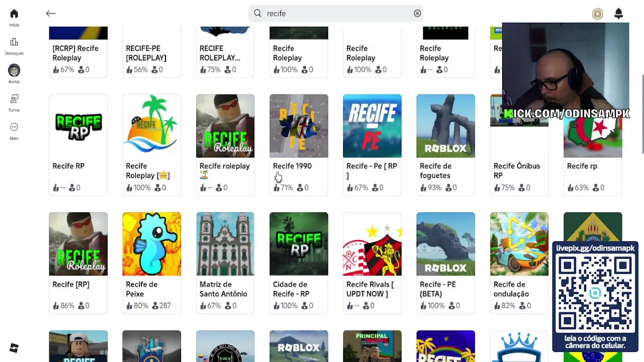This screenshot has width=644, height=362.
Task: Click the search field containing recife
Action: [x=336, y=14]
